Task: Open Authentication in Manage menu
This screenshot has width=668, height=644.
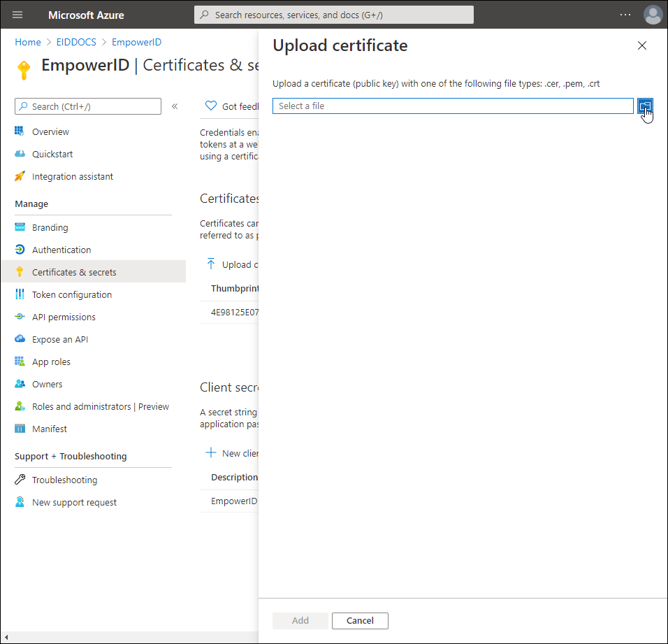Action: [x=61, y=250]
